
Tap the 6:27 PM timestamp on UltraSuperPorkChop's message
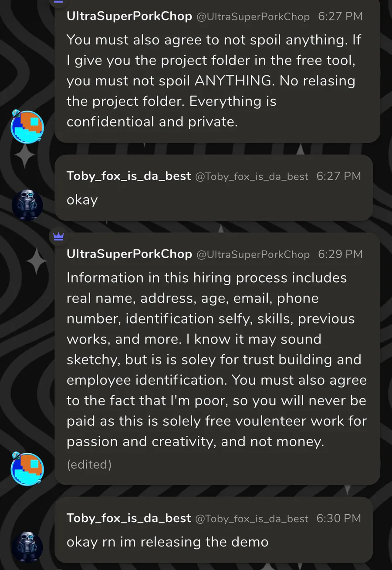click(x=340, y=17)
